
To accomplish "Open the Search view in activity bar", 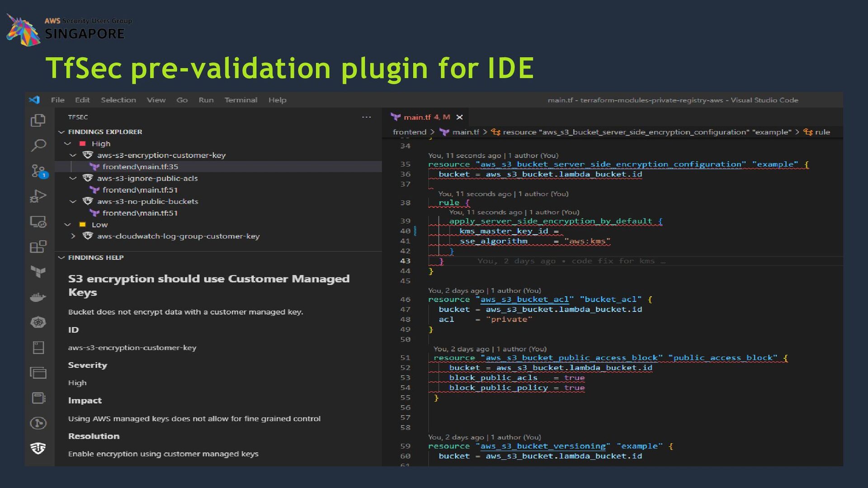I will 38,145.
